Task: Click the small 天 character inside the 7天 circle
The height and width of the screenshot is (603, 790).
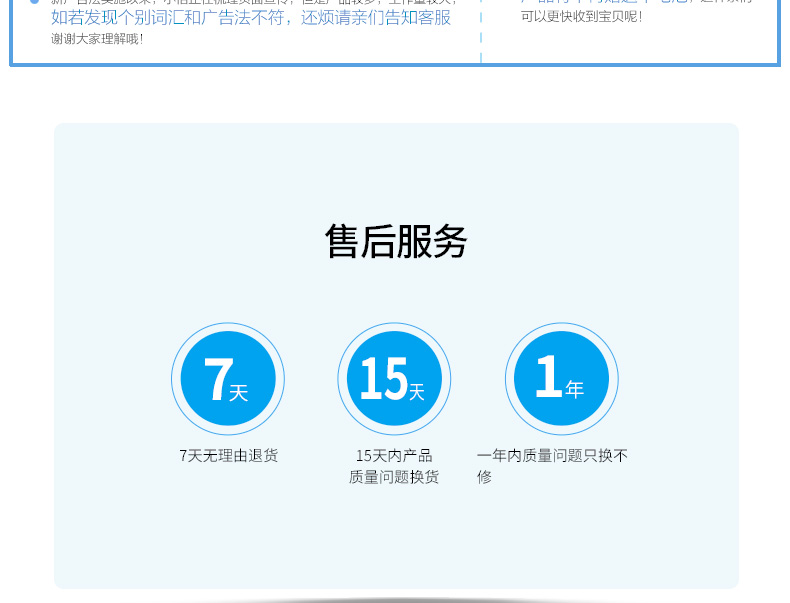Action: point(238,393)
